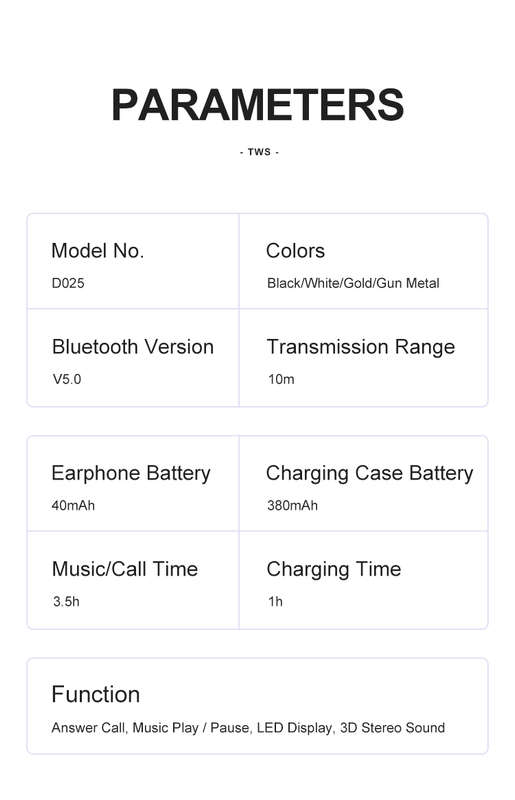Click the Model No. label
Image resolution: width=515 pixels, height=800 pixels.
pyautogui.click(x=97, y=251)
